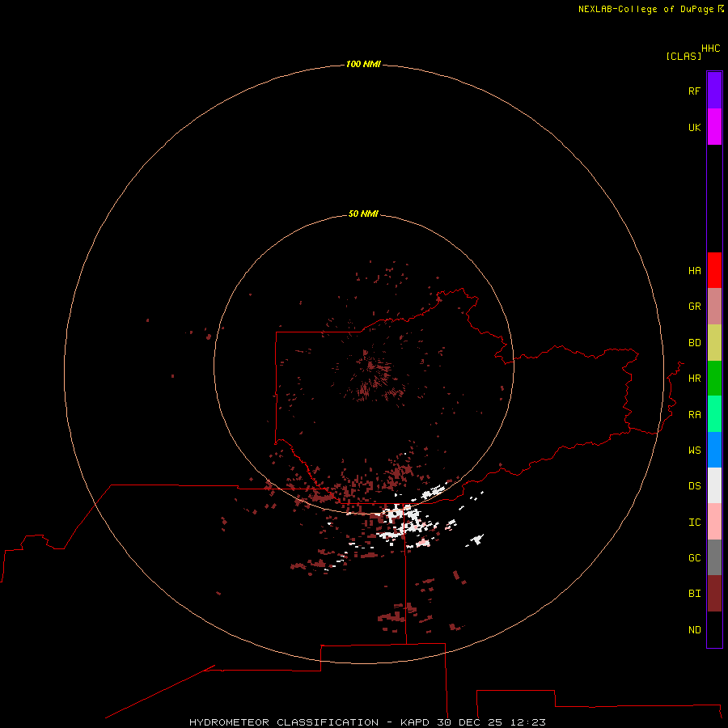Click the DS legend label
The height and width of the screenshot is (728, 728).
pos(694,485)
